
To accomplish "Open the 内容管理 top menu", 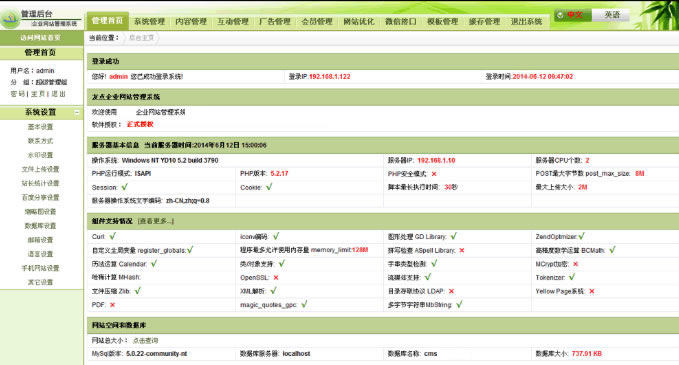I will tap(191, 21).
